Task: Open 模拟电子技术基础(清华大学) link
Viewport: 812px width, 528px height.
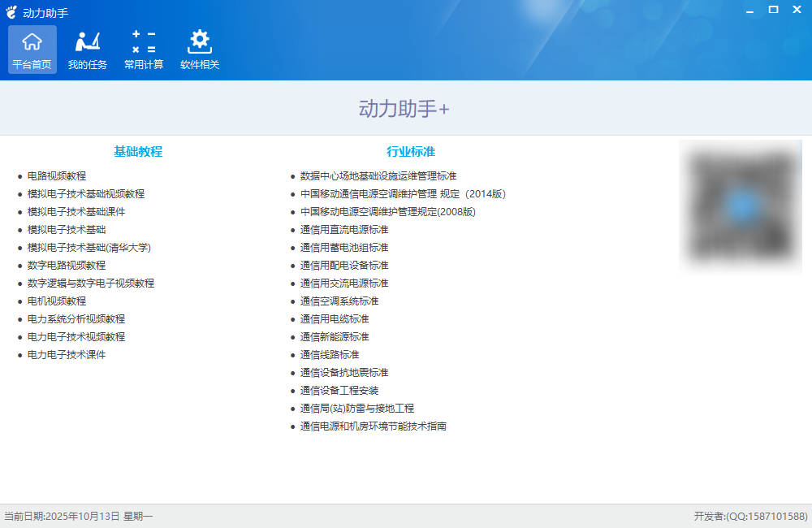Action: pos(89,247)
